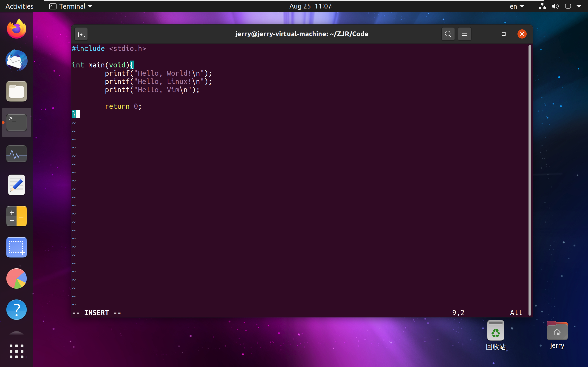Open the Help application
588x367 pixels.
[x=17, y=309]
